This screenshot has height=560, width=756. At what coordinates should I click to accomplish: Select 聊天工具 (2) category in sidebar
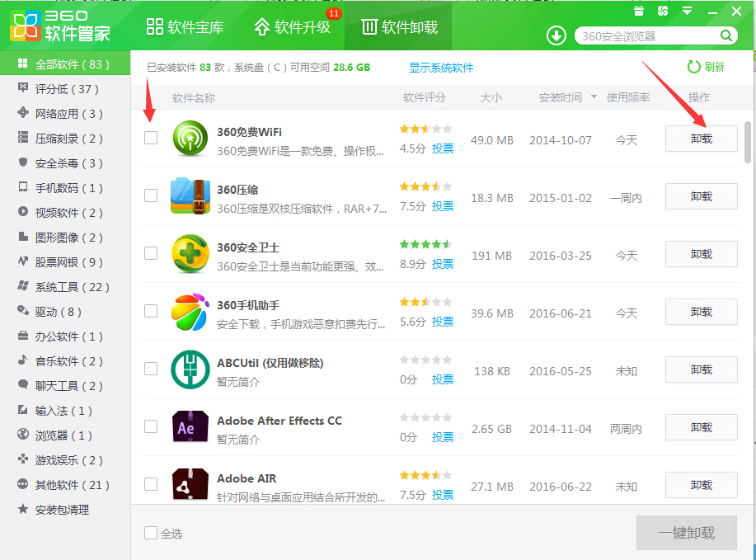[x=65, y=386]
